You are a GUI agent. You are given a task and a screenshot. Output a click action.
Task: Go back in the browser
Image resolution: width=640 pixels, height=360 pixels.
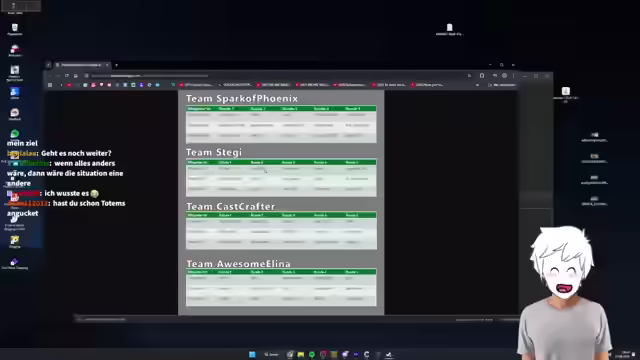coord(50,76)
